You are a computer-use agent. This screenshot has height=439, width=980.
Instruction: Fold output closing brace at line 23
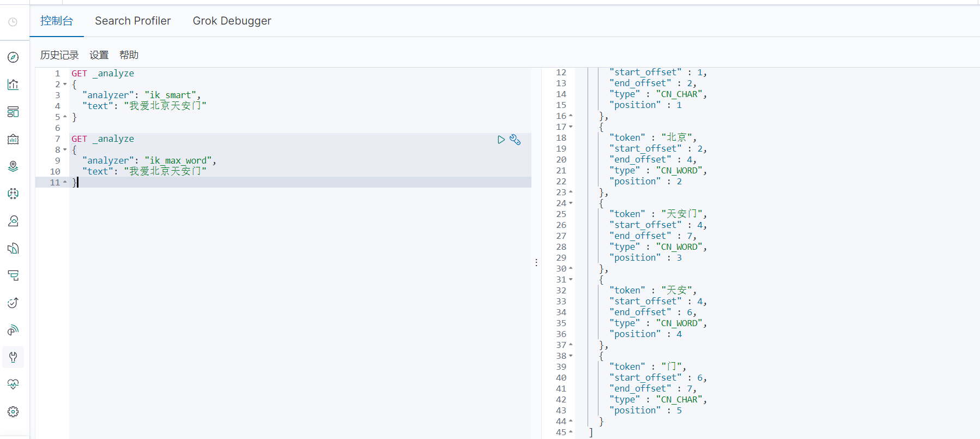point(571,192)
